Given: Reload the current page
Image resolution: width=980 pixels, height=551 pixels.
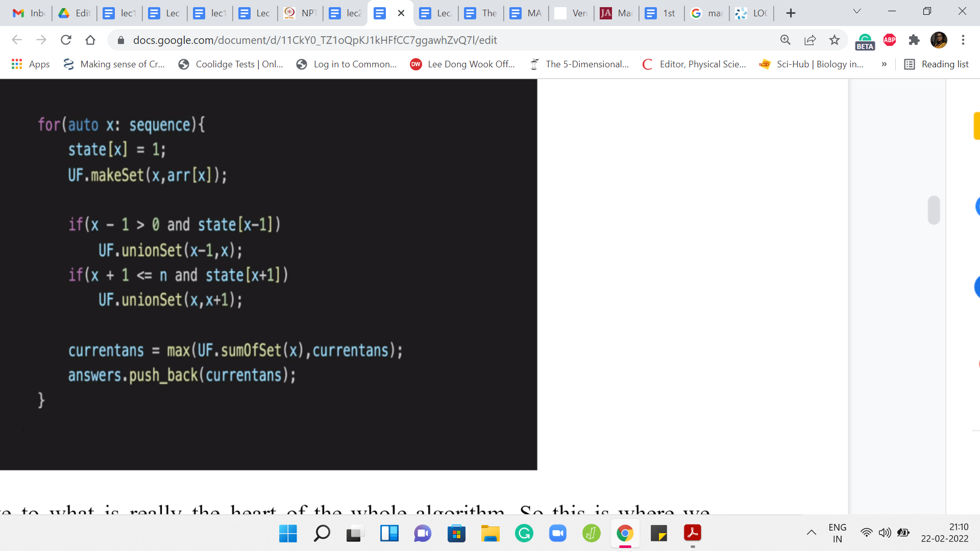Looking at the screenshot, I should tap(66, 40).
